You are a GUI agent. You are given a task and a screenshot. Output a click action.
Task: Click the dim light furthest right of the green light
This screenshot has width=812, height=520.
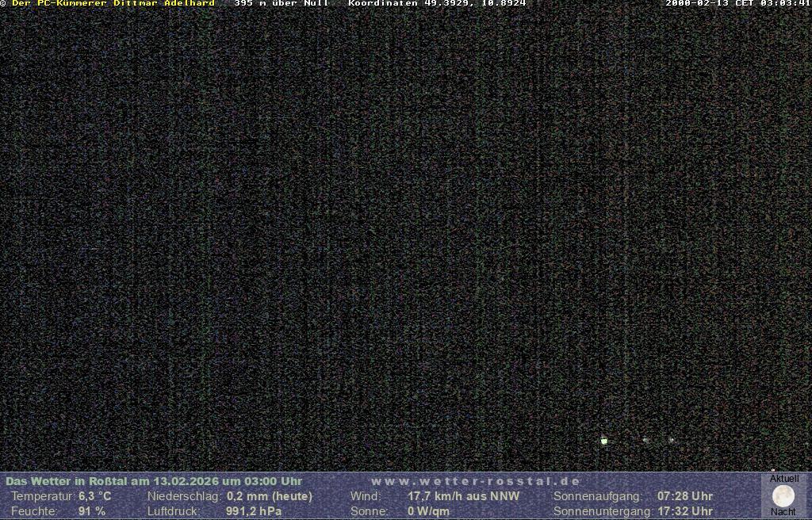(672, 440)
